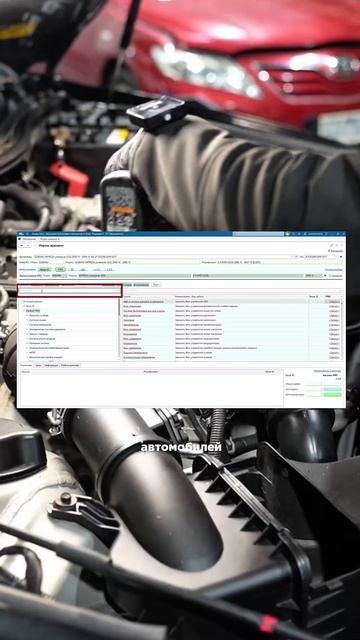Click the search input above the works tree
Screen dimensions: 360x640
[x=70, y=291]
